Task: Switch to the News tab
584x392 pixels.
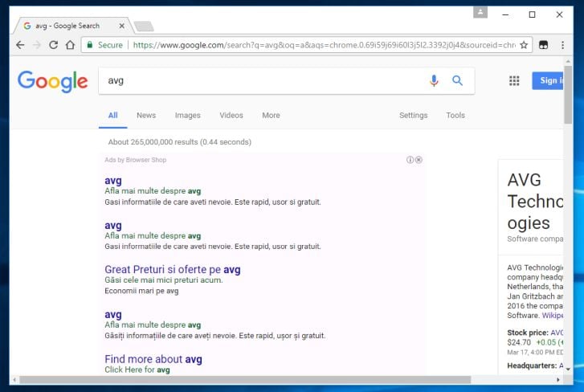Action: tap(146, 116)
